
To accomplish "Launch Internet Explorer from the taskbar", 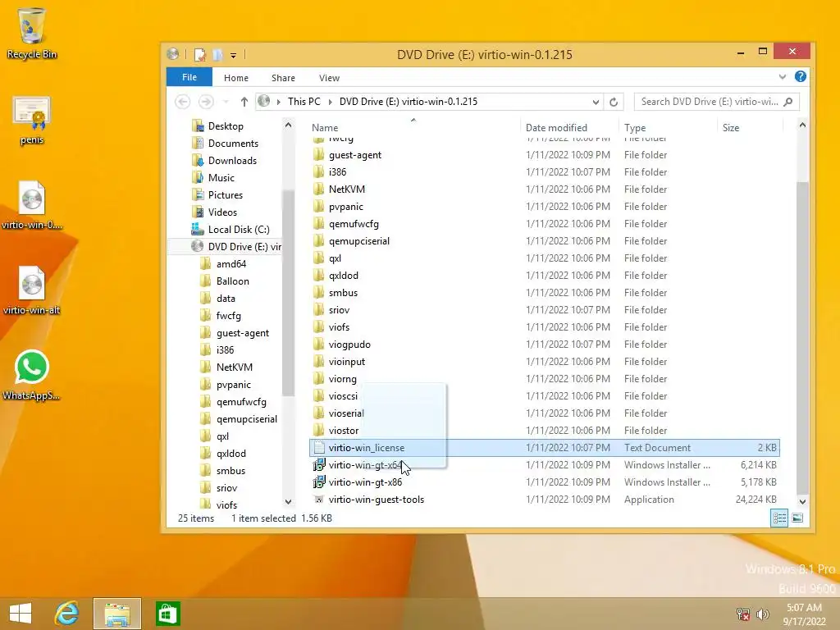I will (67, 614).
